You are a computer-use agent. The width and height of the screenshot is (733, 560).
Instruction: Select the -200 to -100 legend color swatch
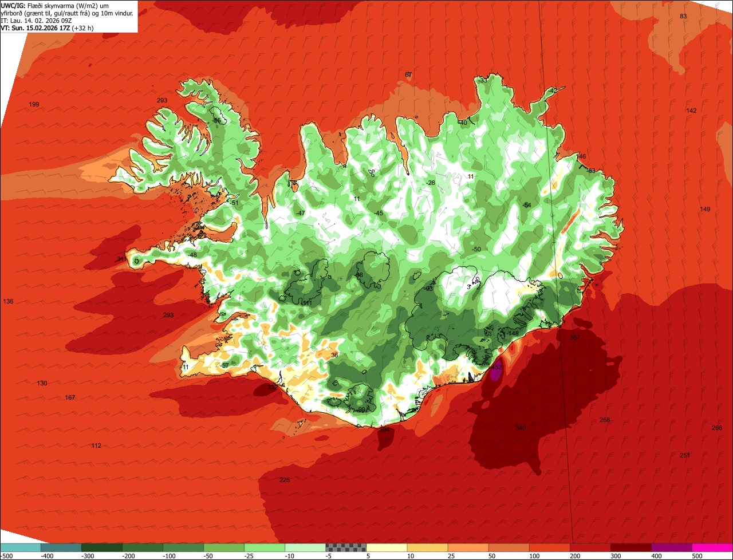click(x=142, y=547)
